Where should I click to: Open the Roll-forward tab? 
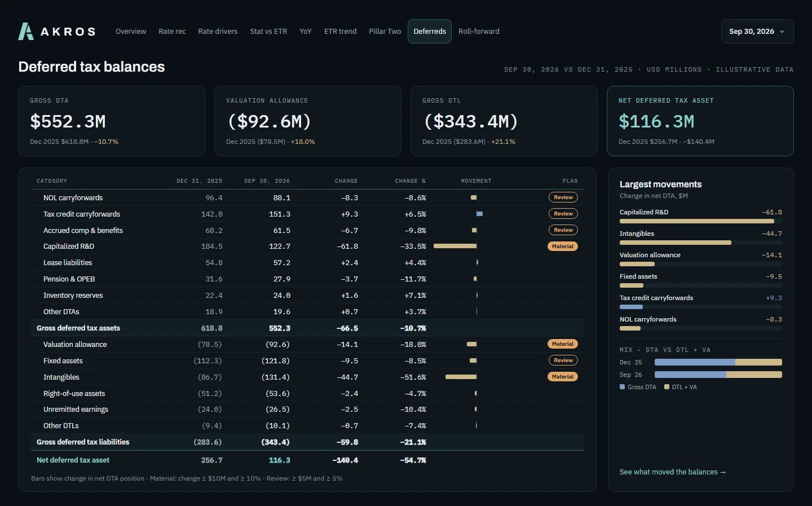[x=479, y=32]
